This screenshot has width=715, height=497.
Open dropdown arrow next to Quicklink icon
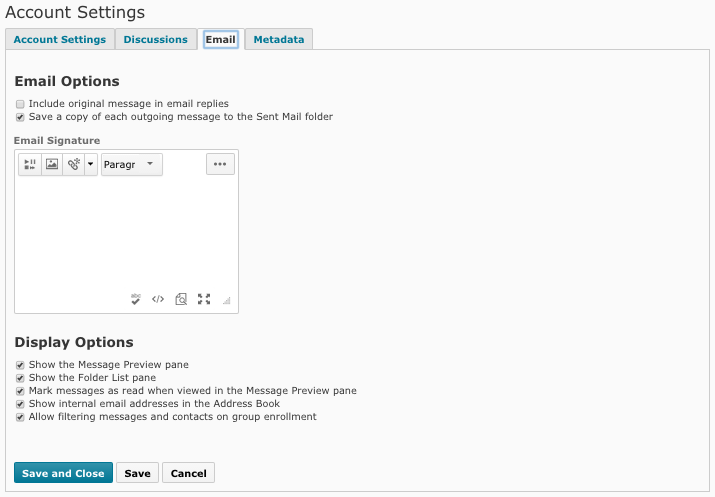(91, 164)
